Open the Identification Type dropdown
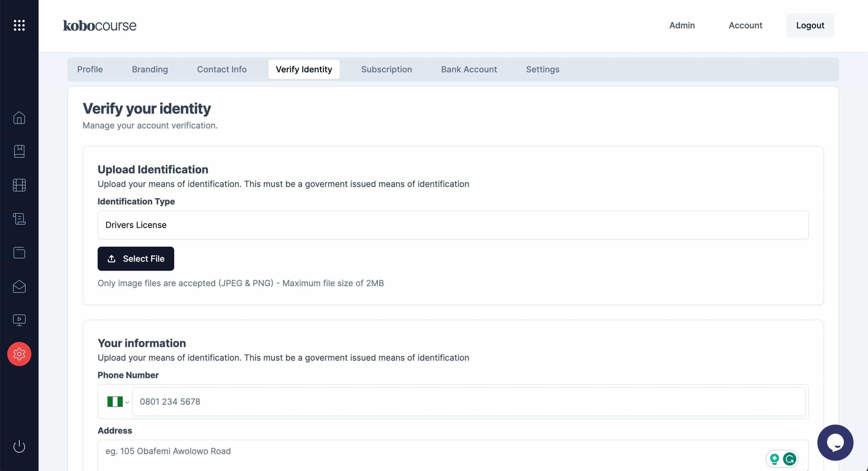 pyautogui.click(x=453, y=225)
